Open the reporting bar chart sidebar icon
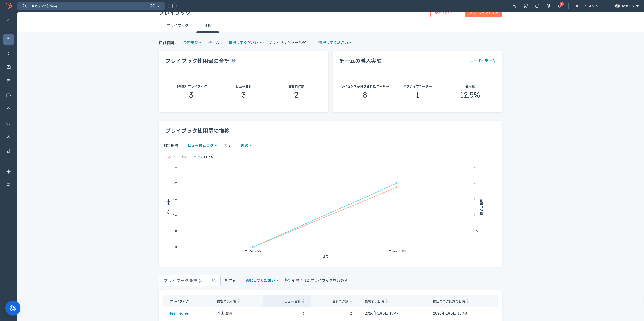Image resolution: width=644 pixels, height=321 pixels. coord(9,151)
